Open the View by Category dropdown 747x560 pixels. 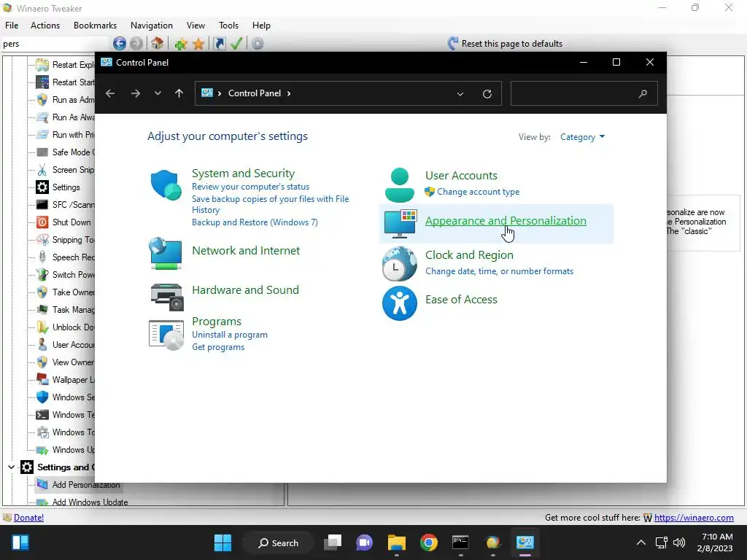[x=582, y=137]
